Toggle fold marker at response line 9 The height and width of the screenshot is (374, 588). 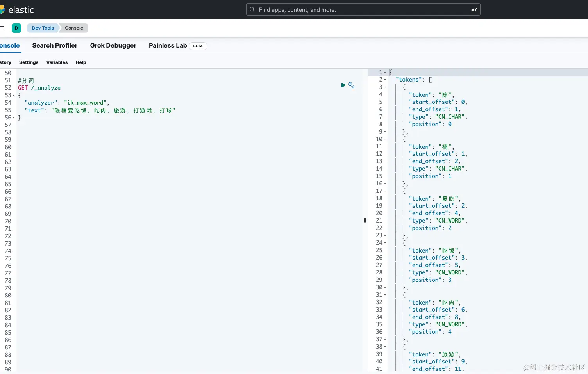click(385, 132)
